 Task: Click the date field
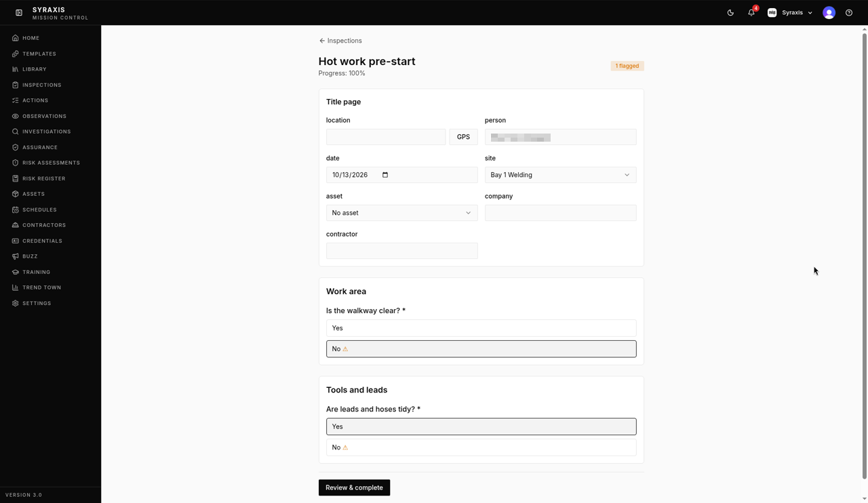point(401,175)
